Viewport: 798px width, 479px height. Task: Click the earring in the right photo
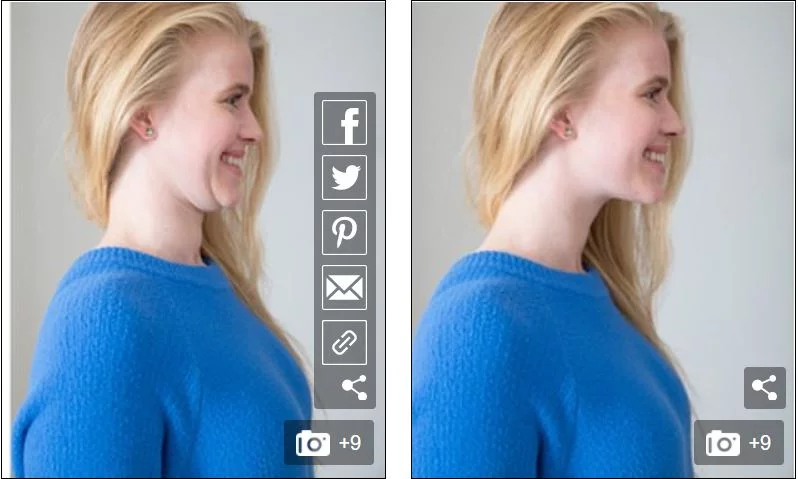tap(567, 132)
